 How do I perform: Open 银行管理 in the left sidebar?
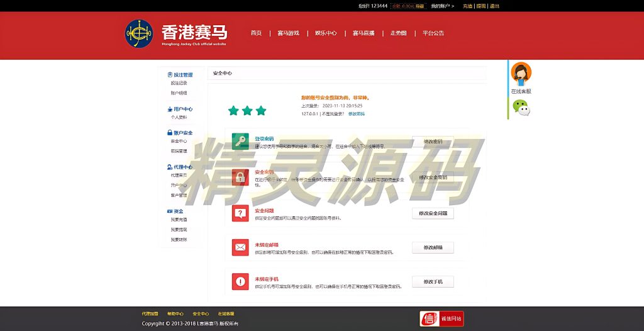click(x=179, y=151)
